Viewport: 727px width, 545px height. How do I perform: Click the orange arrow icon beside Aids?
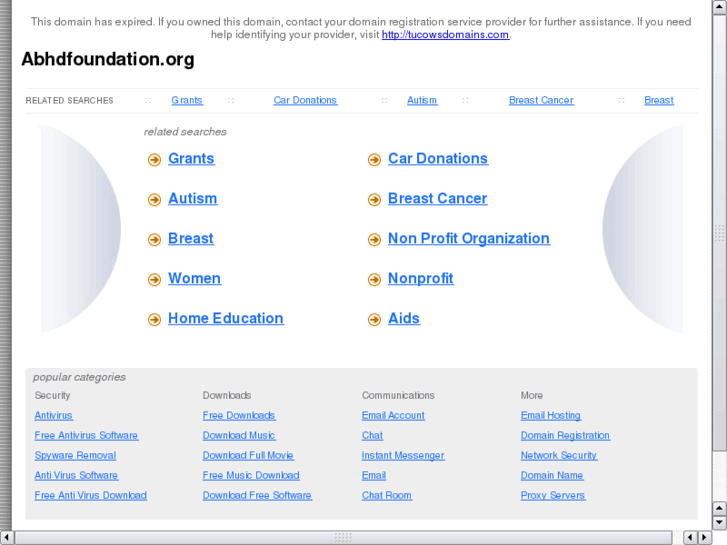[374, 320]
